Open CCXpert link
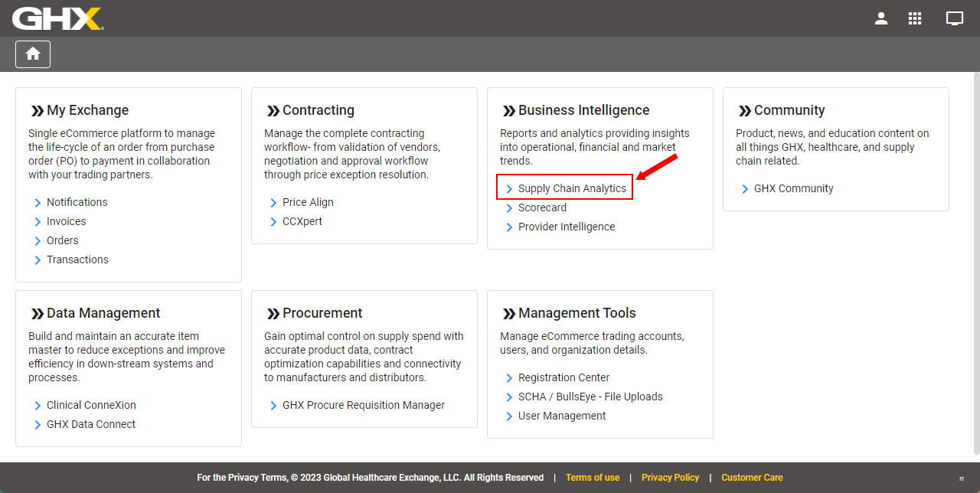This screenshot has height=493, width=980. click(x=302, y=221)
